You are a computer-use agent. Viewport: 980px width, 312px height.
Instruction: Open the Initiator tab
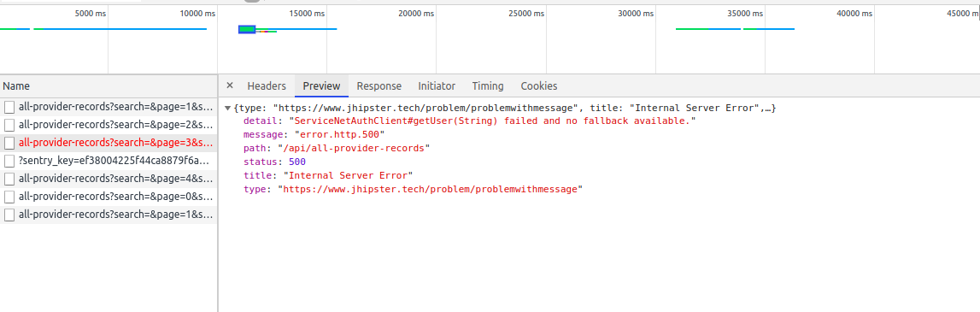[437, 86]
